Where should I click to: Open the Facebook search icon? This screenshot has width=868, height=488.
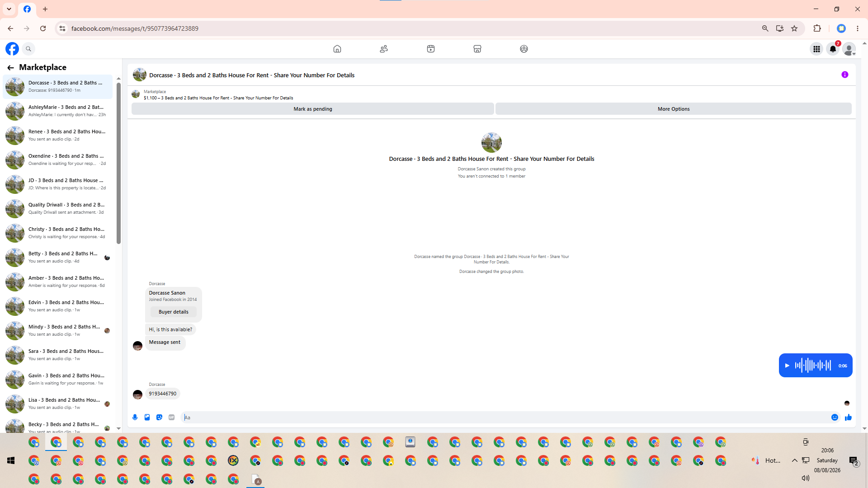coord(28,49)
